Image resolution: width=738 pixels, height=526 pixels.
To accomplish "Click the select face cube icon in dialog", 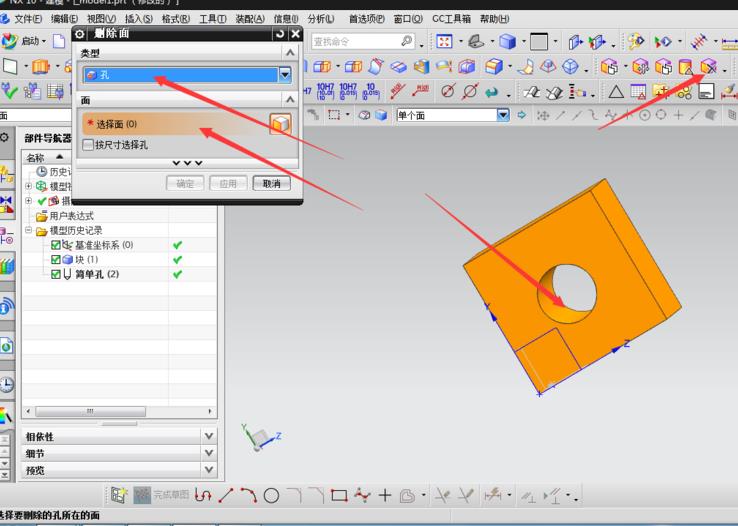I will point(281,123).
